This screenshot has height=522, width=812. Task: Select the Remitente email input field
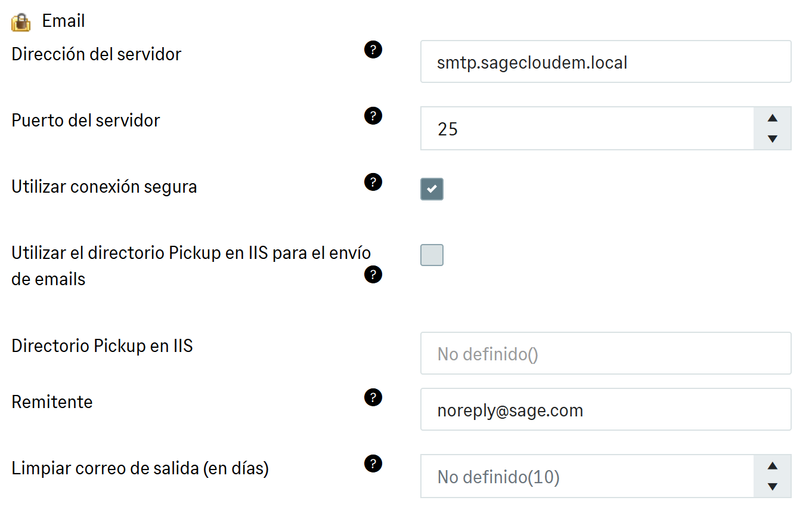605,410
